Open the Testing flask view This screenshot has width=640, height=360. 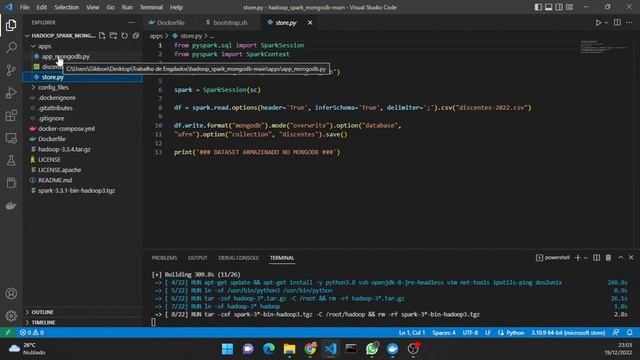tap(11, 160)
